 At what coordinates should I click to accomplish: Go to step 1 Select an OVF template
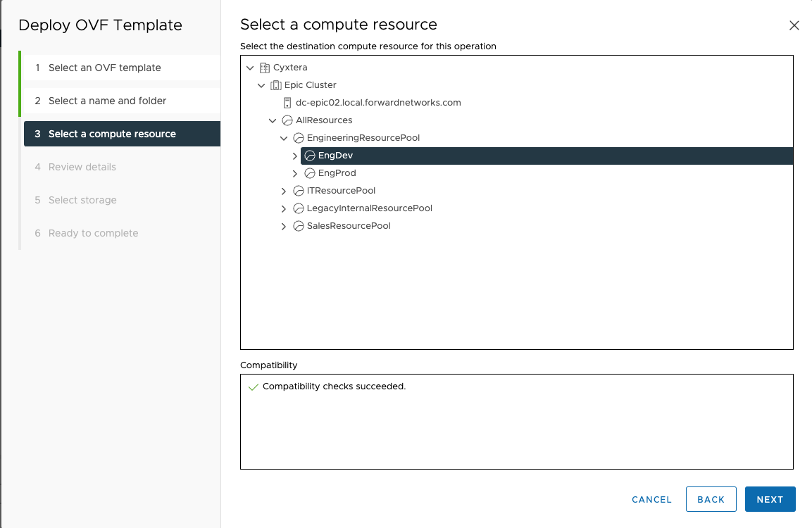[105, 68]
